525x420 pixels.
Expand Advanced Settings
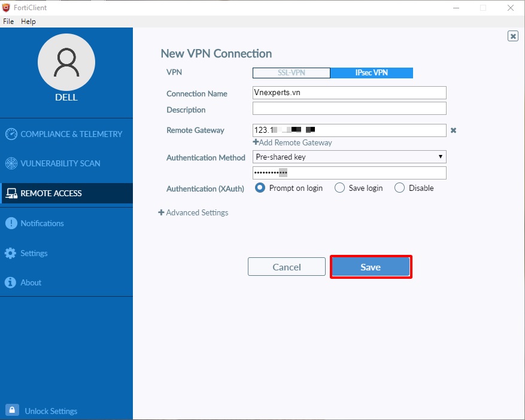click(x=194, y=212)
